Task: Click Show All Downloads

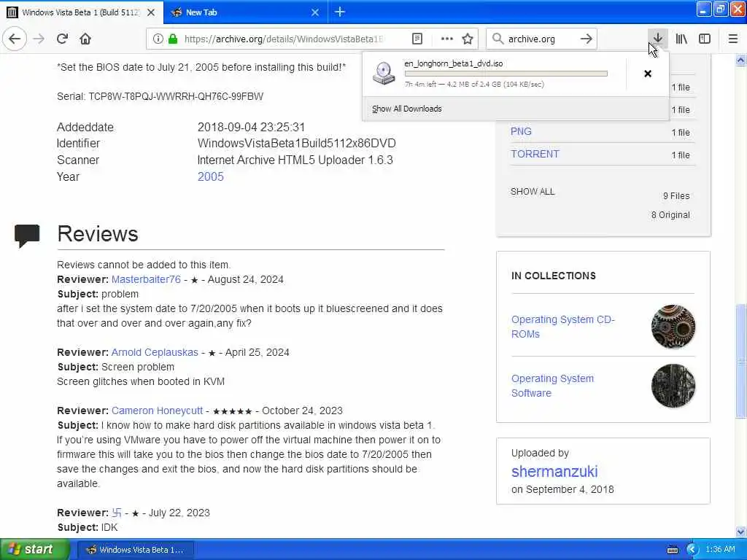Action: [407, 109]
